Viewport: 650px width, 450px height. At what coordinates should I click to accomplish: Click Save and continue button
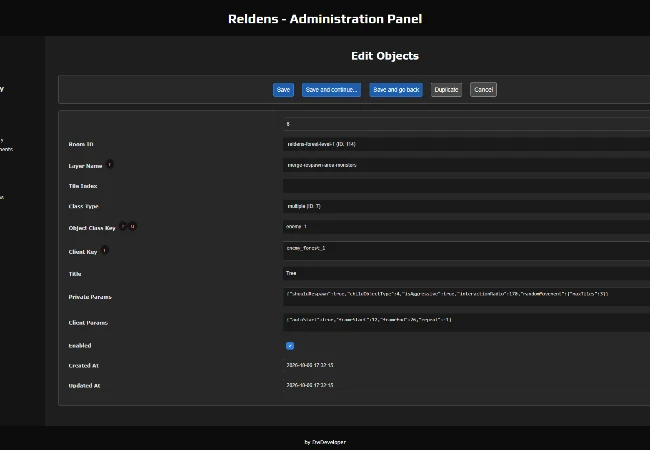tap(331, 90)
